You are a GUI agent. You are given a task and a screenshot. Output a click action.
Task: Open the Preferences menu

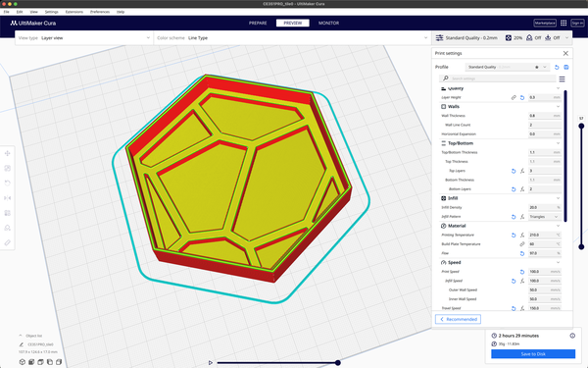pos(100,12)
